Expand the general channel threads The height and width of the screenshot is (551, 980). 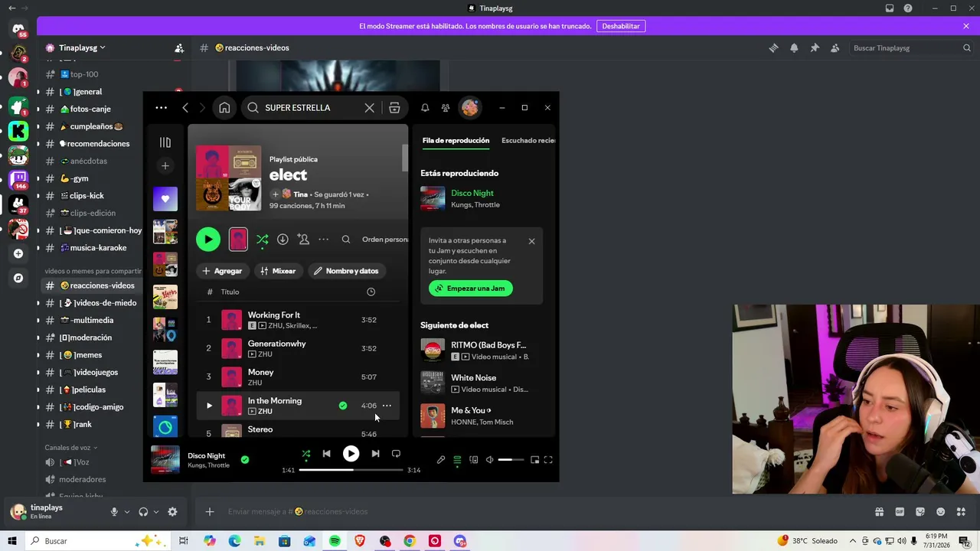click(38, 92)
